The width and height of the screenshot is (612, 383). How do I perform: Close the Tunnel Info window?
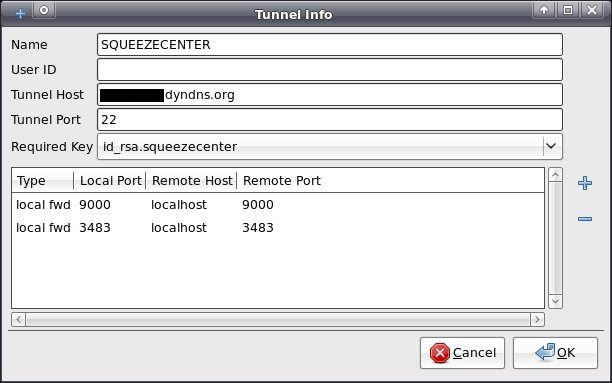pos(592,10)
